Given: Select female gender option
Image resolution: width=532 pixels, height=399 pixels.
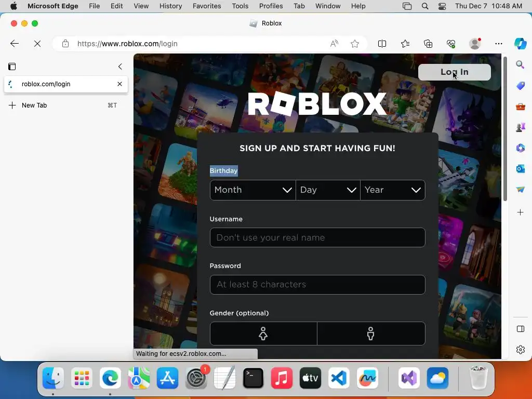Looking at the screenshot, I should 263,334.
